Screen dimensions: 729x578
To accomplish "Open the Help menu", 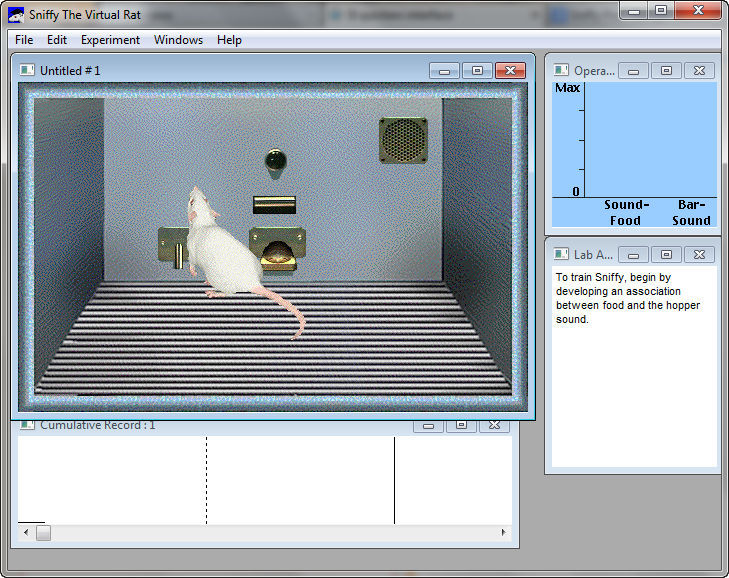I will click(x=229, y=40).
